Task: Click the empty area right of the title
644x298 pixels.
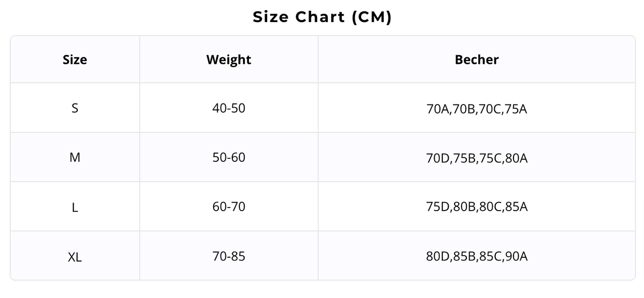Action: point(510,17)
